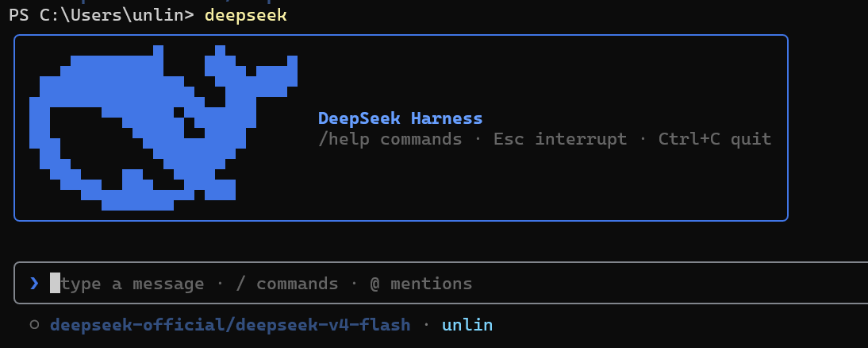The image size is (868, 348).
Task: Click the empty area inside the banner box
Action: coord(554,183)
